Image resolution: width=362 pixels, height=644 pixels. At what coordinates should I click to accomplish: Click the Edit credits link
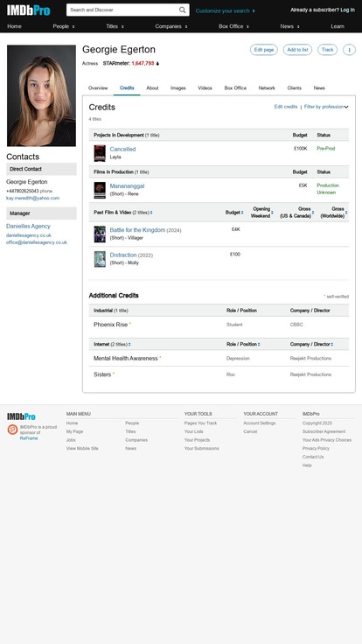coord(286,107)
